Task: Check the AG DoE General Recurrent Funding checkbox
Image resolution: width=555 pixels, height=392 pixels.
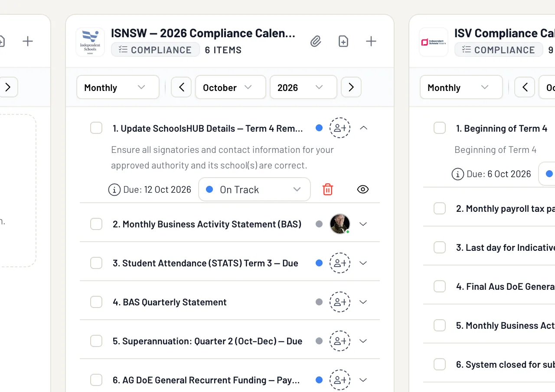Action: (x=96, y=380)
